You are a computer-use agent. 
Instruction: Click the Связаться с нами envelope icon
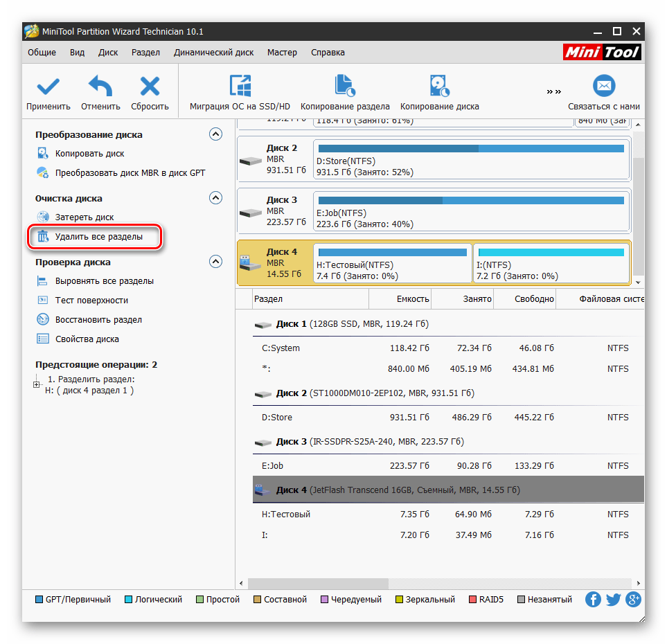[603, 87]
